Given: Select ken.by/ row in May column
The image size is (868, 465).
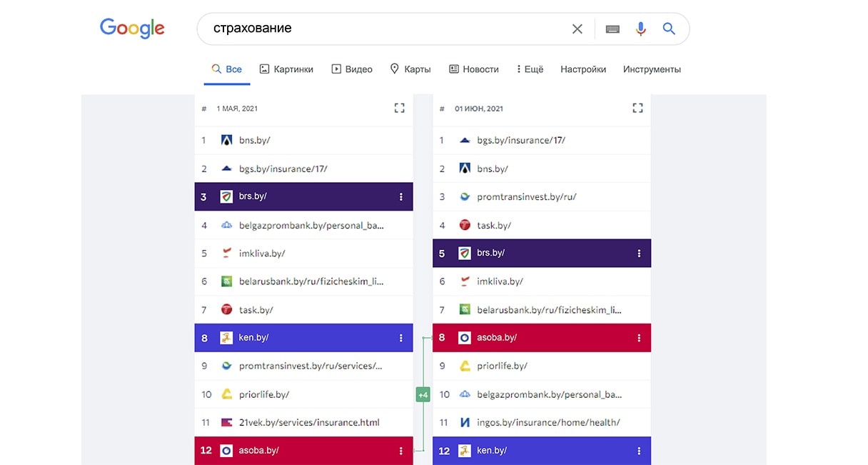Looking at the screenshot, I should coord(304,338).
